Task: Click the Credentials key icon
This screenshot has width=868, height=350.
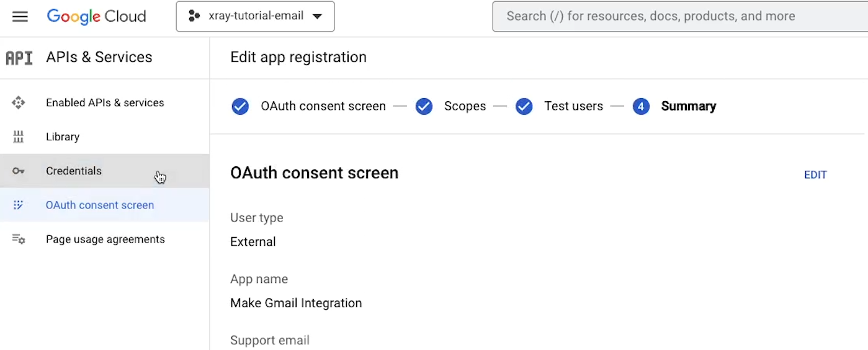Action: [x=19, y=171]
